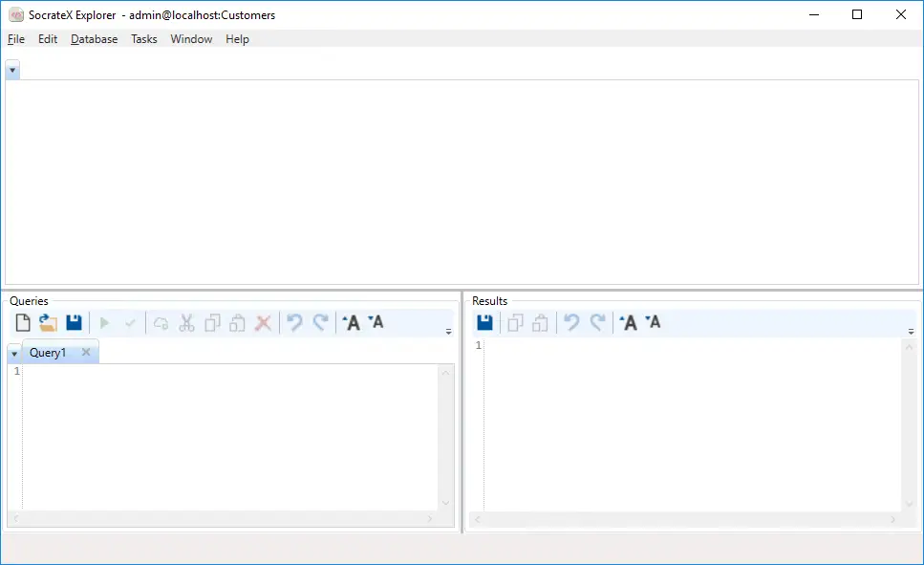Close the Query1 tab
The height and width of the screenshot is (565, 924).
point(86,352)
